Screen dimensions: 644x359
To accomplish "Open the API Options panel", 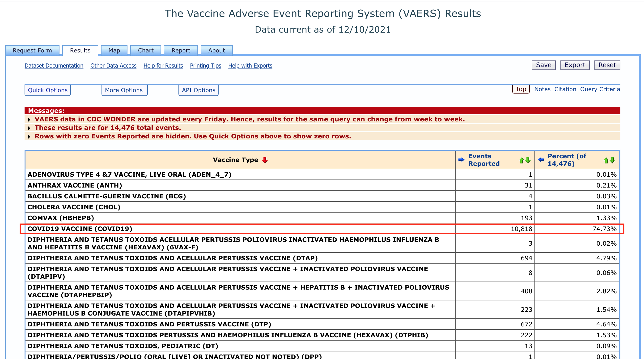I will [x=198, y=90].
